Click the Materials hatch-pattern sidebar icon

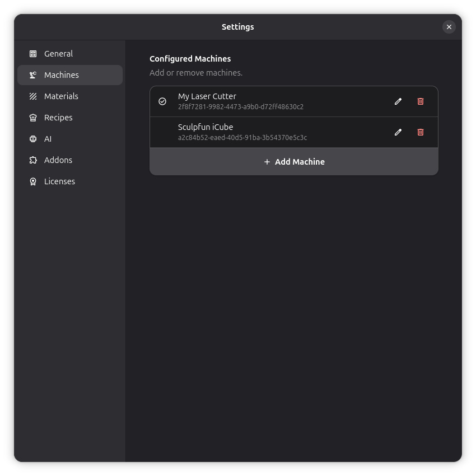33,96
